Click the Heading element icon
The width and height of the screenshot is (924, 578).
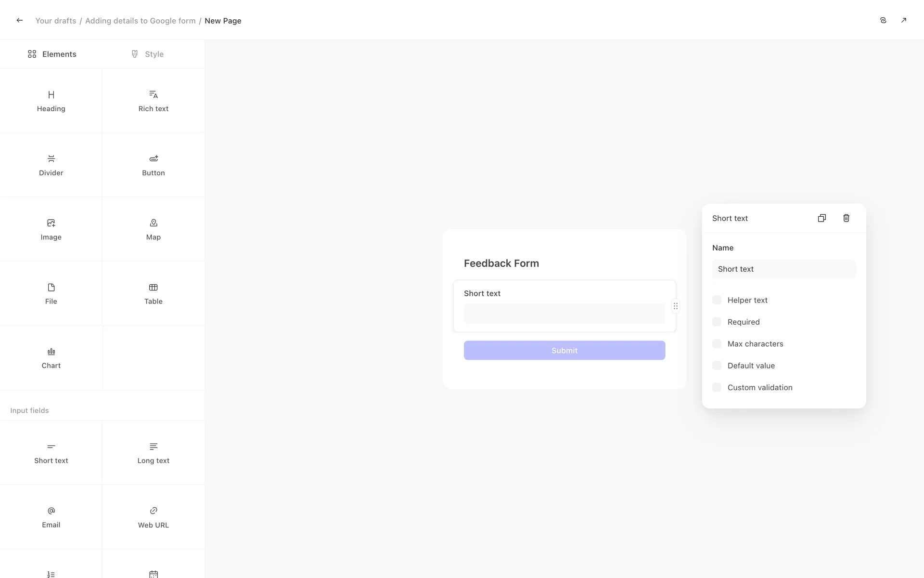[x=51, y=95]
